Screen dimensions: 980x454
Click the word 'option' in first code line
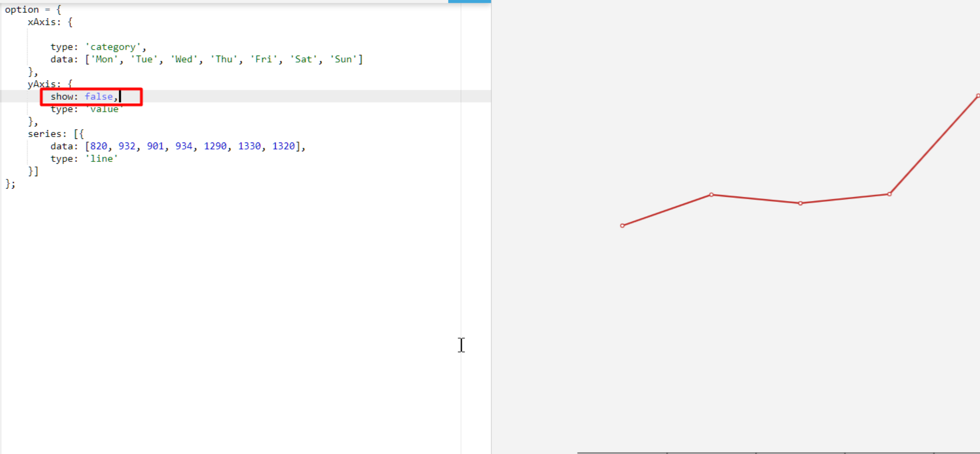pos(22,9)
